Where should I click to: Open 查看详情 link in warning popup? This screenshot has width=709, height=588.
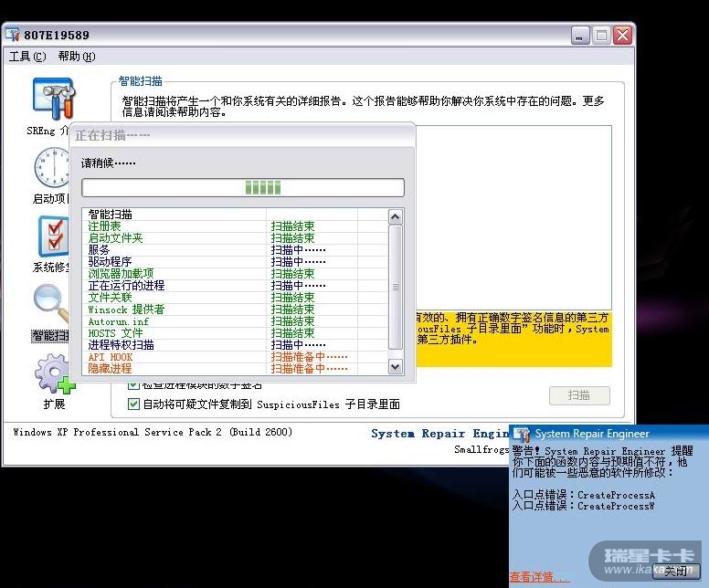[x=538, y=577]
